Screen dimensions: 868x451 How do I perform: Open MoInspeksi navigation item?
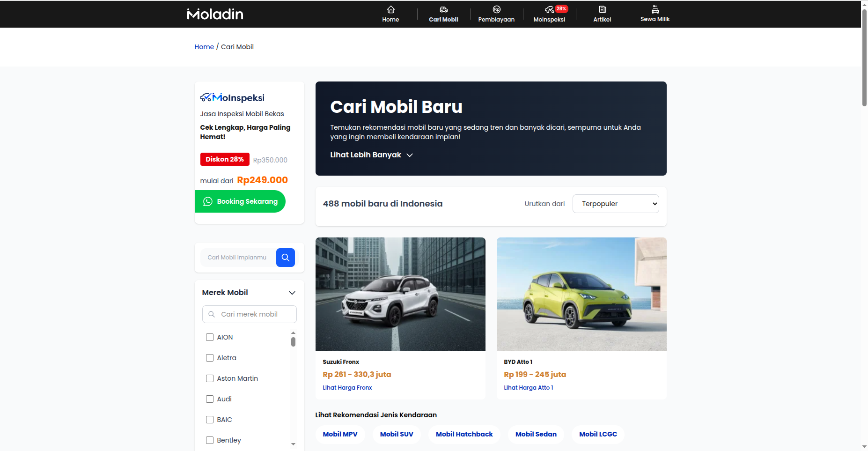549,14
